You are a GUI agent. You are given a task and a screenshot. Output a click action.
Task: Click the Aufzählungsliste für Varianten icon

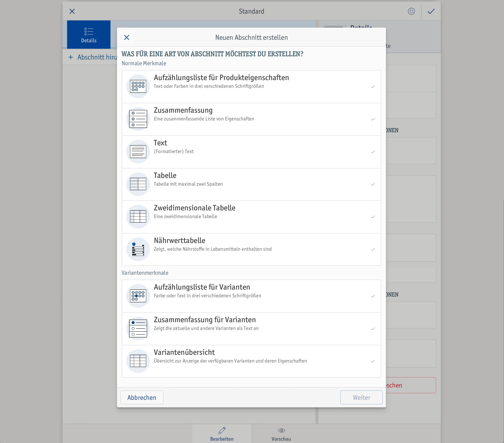click(x=138, y=296)
